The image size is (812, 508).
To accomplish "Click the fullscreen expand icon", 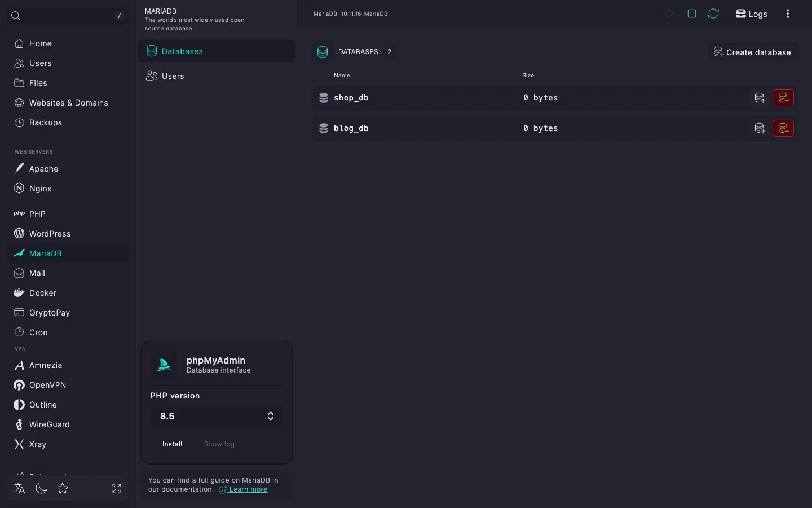I will point(117,488).
